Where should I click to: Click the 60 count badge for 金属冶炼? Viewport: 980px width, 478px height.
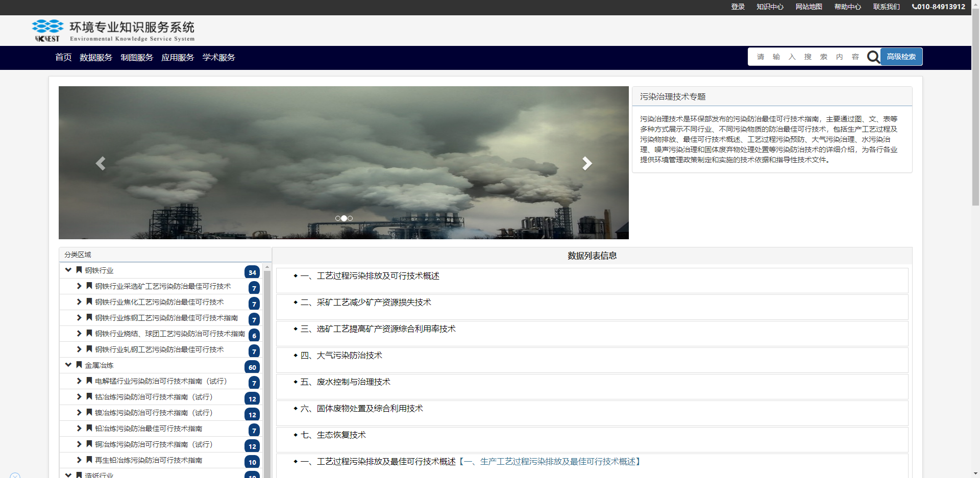pyautogui.click(x=252, y=367)
